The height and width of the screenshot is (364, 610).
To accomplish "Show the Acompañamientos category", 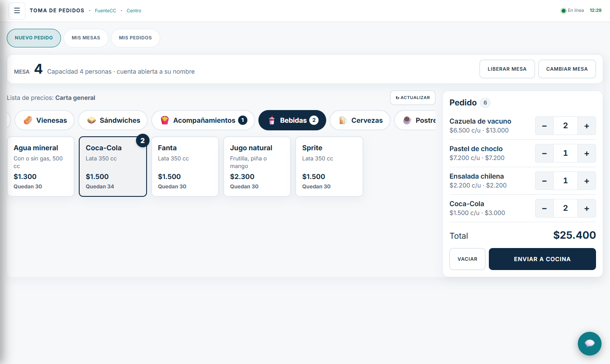I will 203,120.
